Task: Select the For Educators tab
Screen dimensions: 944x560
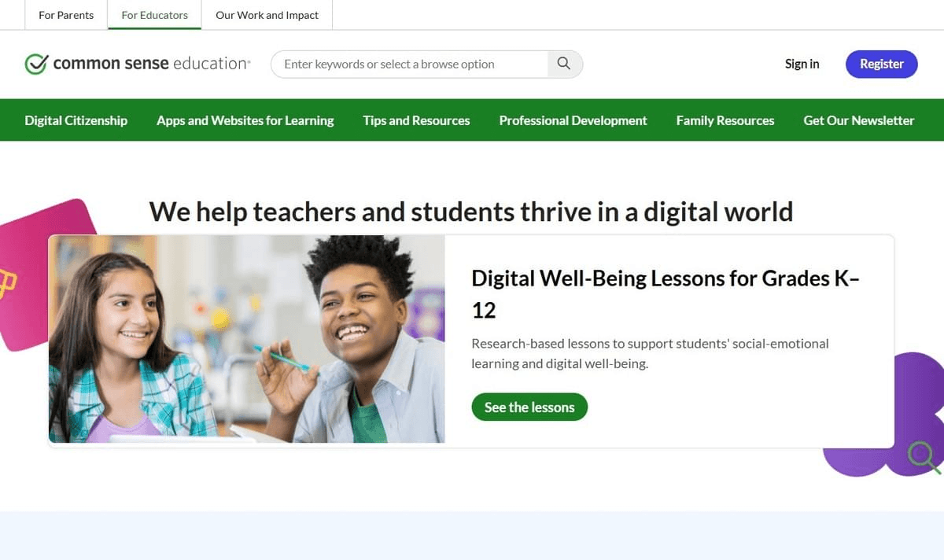Action: click(155, 15)
